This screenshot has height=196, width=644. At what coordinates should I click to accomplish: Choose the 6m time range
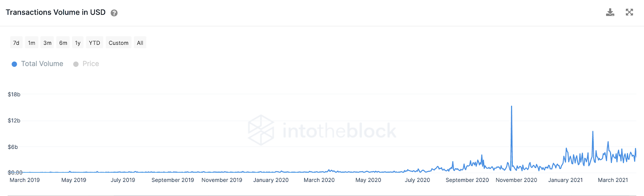click(x=63, y=43)
